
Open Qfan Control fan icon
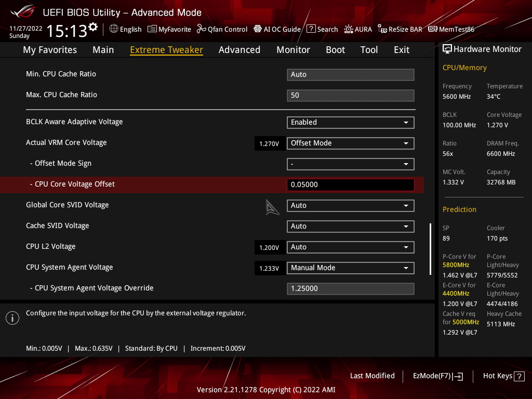201,29
